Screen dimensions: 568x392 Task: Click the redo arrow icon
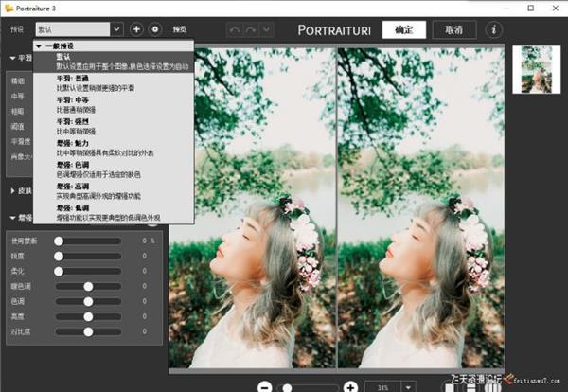click(252, 30)
